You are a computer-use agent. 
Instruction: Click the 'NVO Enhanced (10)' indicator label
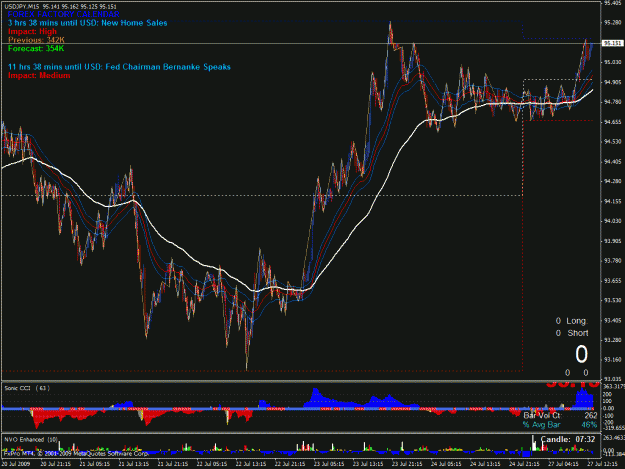[31, 440]
